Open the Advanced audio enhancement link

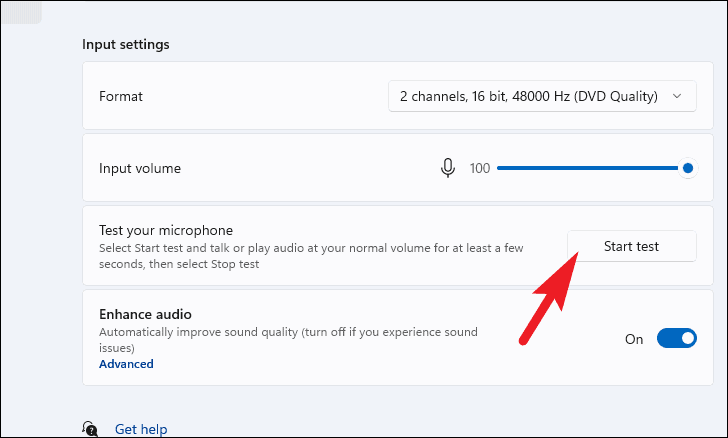point(126,364)
